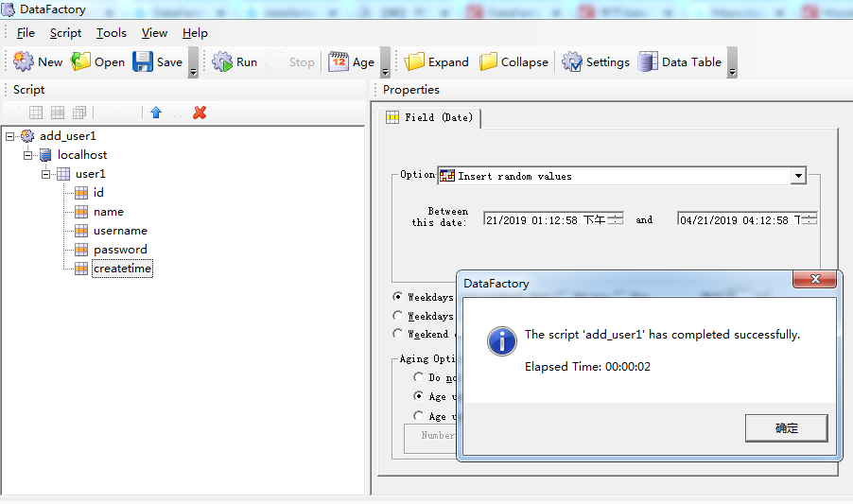Select the first Weekdays radio button

pyautogui.click(x=398, y=296)
